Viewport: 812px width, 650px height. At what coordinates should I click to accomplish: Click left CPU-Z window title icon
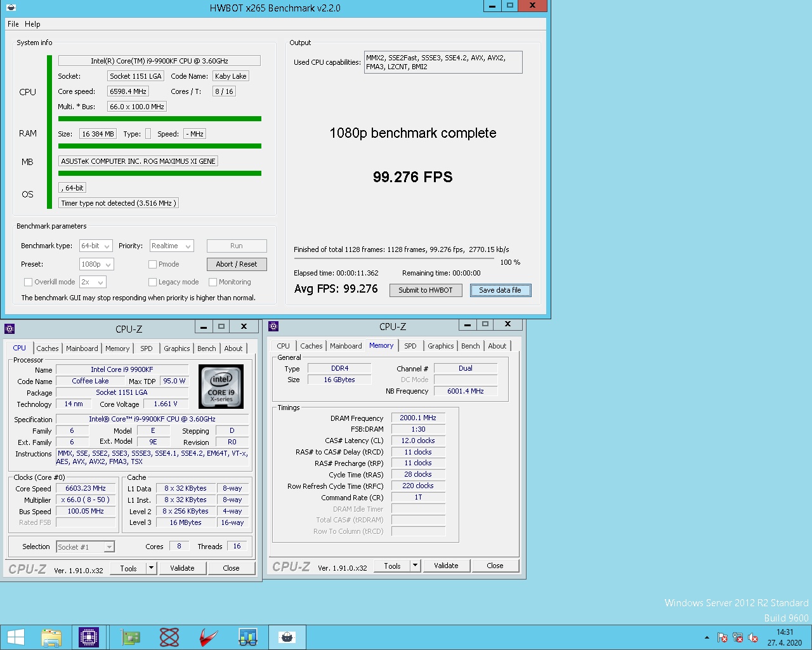(x=10, y=329)
